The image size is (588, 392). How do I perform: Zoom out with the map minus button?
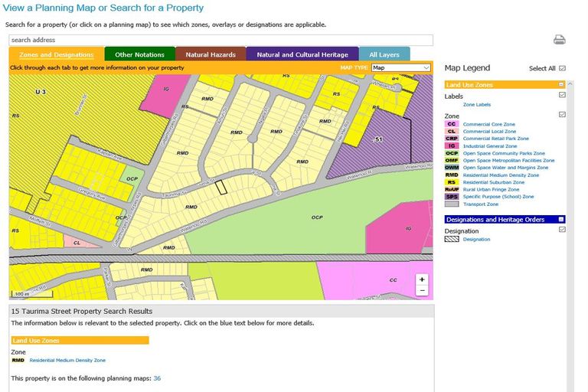click(422, 290)
